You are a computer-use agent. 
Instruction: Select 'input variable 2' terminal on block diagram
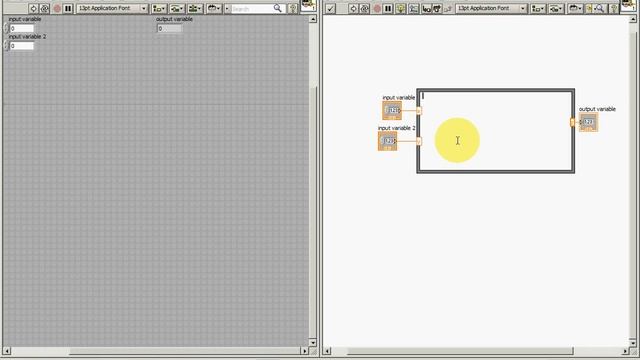[387, 141]
